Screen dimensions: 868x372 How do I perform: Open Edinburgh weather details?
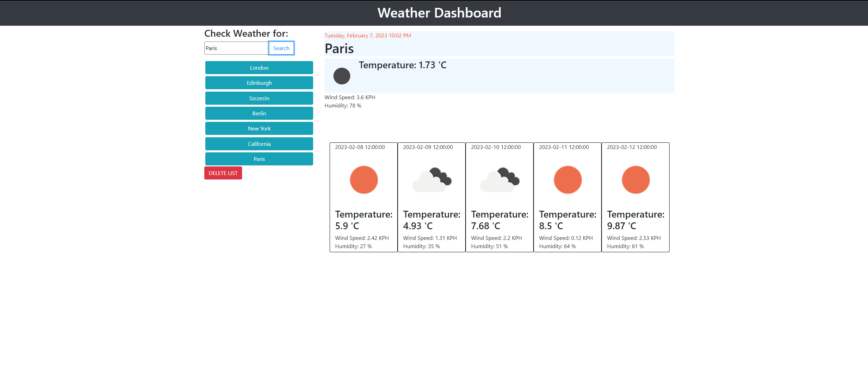tap(259, 83)
